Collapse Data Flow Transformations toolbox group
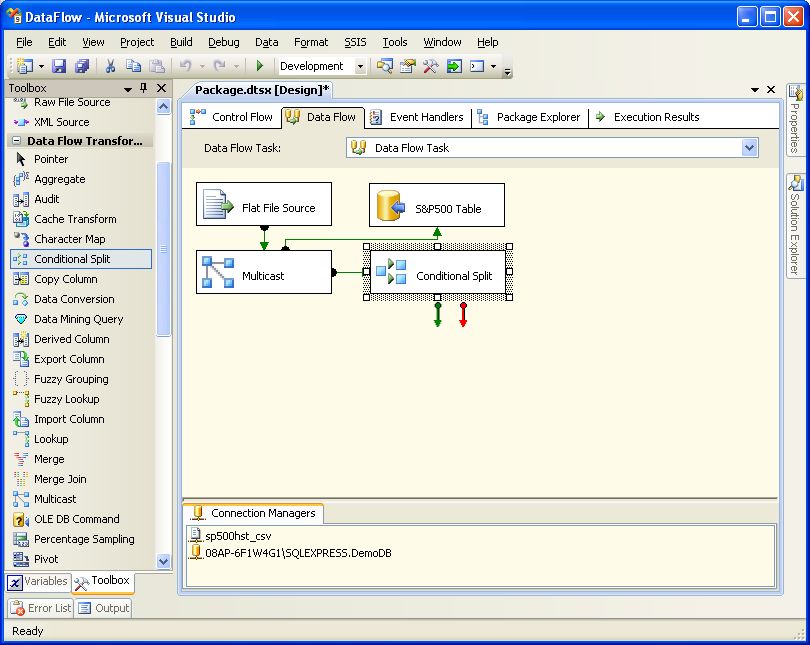 click(17, 140)
